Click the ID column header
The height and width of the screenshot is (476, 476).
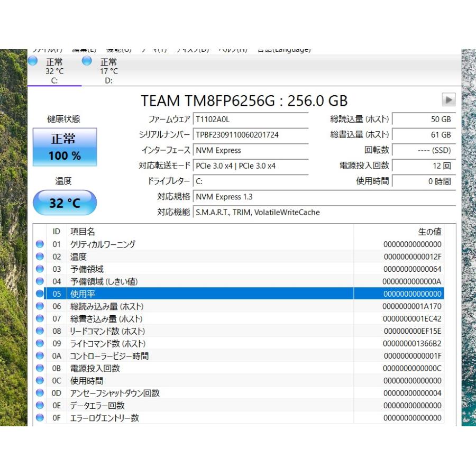click(57, 231)
